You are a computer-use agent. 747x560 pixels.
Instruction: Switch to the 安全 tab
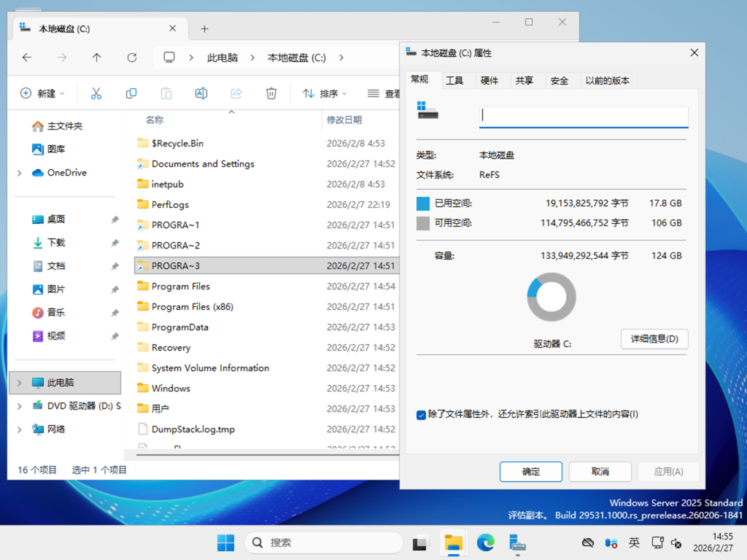560,81
